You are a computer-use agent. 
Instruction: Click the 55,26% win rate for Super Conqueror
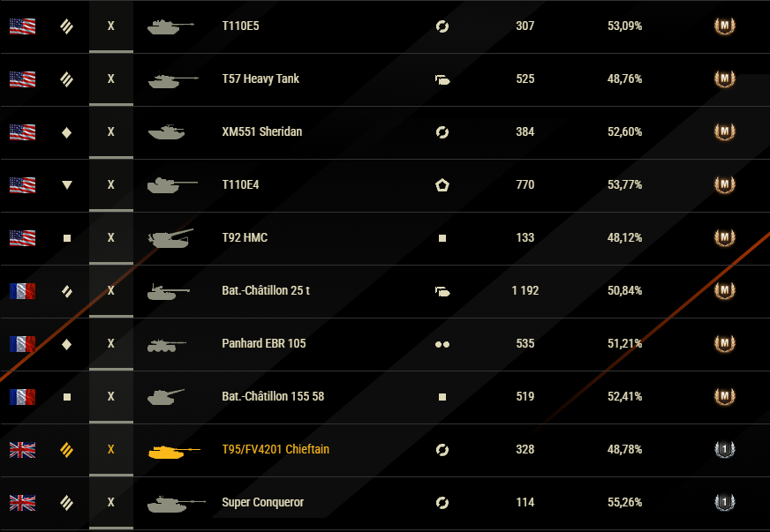(624, 503)
